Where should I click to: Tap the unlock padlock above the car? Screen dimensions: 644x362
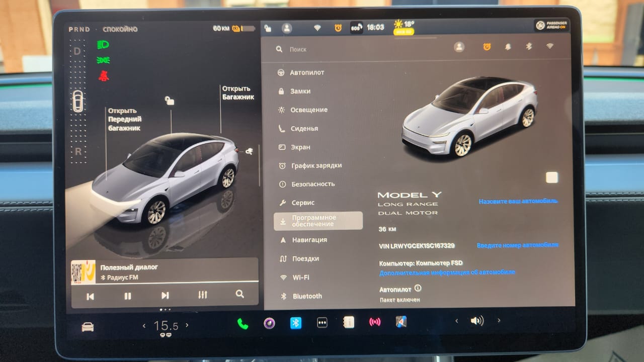point(170,101)
